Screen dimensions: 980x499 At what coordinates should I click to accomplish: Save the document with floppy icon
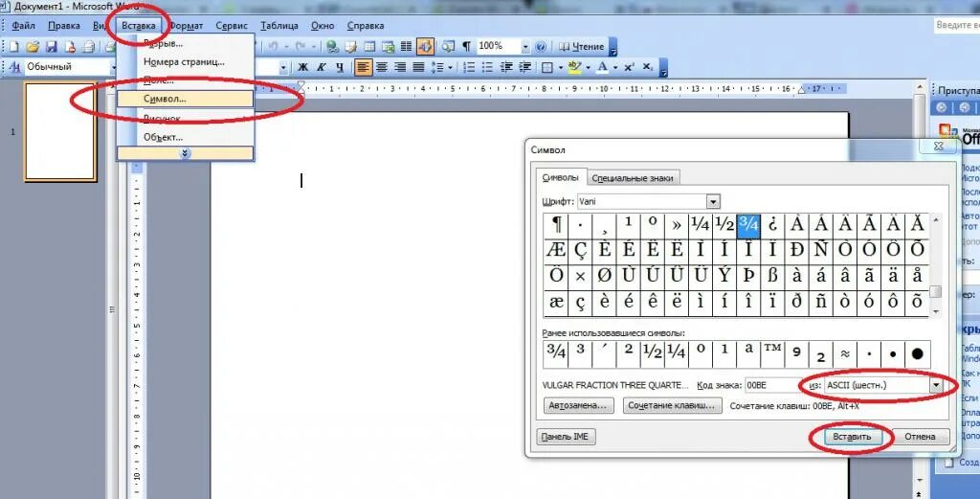[x=52, y=47]
